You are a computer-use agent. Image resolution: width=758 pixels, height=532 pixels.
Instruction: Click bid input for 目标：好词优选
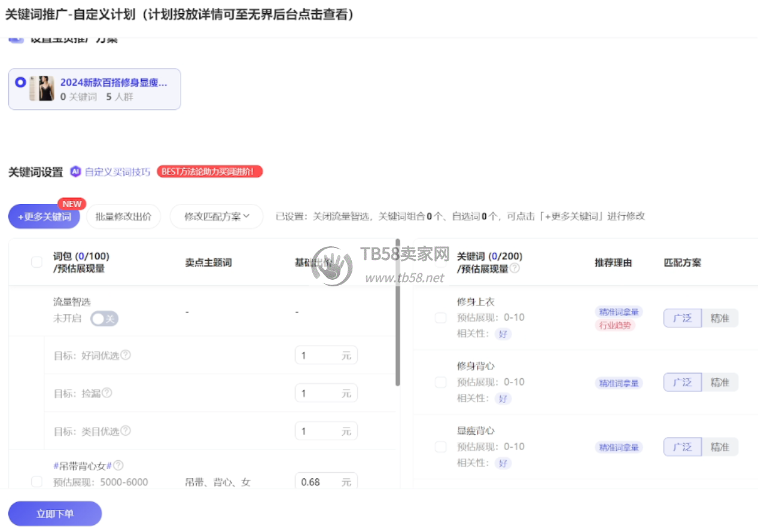click(x=326, y=356)
